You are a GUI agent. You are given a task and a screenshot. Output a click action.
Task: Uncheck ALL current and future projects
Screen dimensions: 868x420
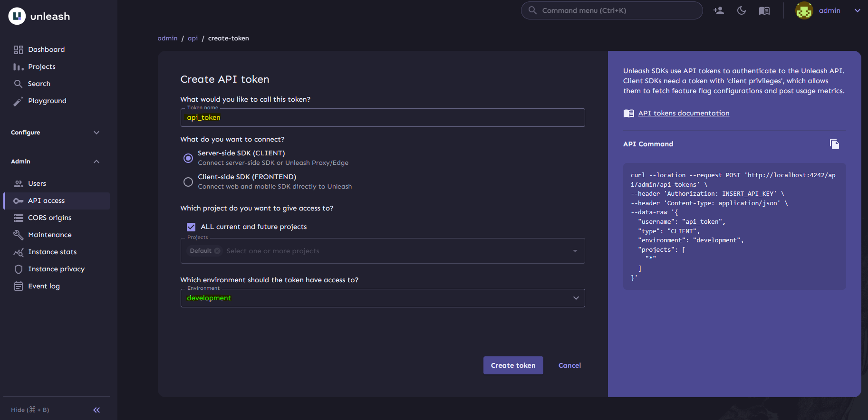[191, 227]
